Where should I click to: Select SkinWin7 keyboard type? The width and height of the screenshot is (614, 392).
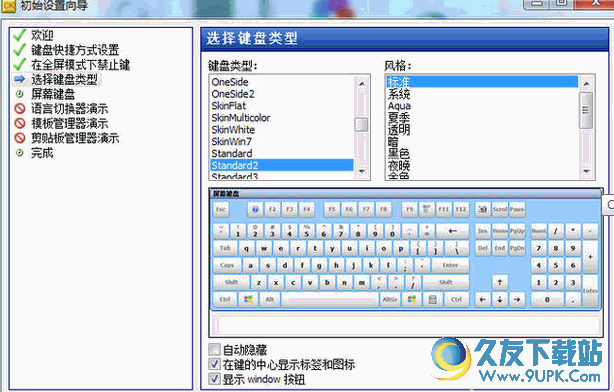282,141
